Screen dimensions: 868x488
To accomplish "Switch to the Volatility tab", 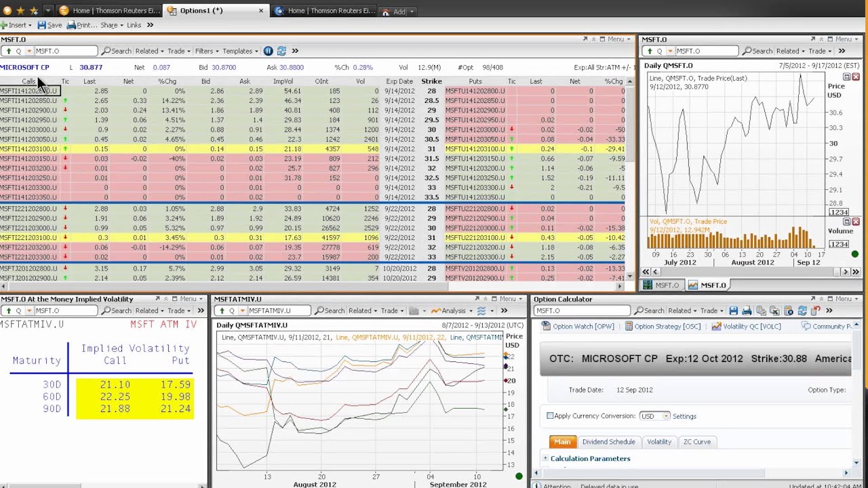I will [658, 441].
